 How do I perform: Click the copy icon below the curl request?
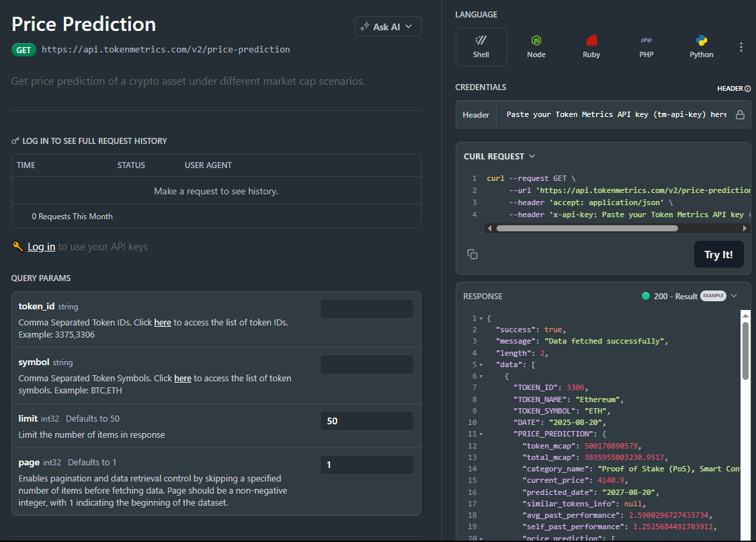(472, 254)
